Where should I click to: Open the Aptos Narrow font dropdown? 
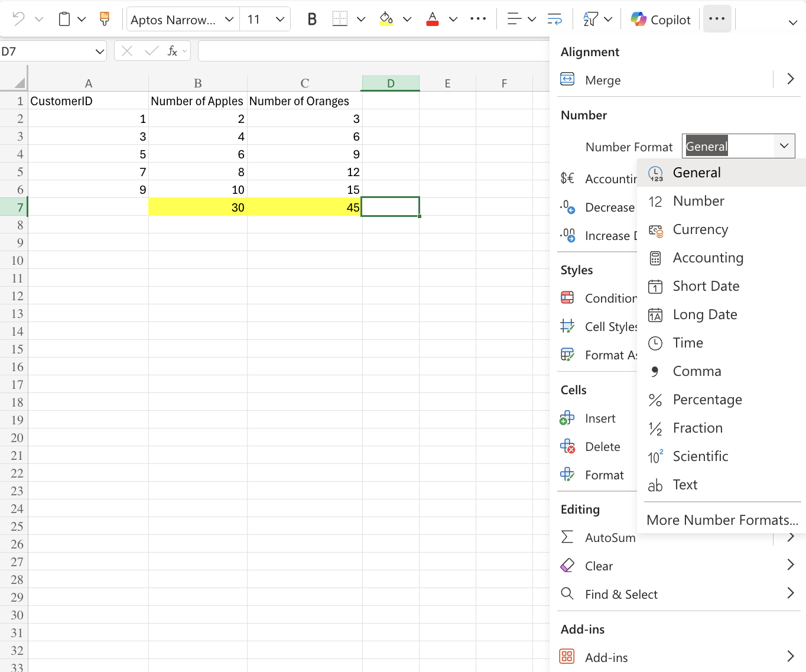coord(229,19)
